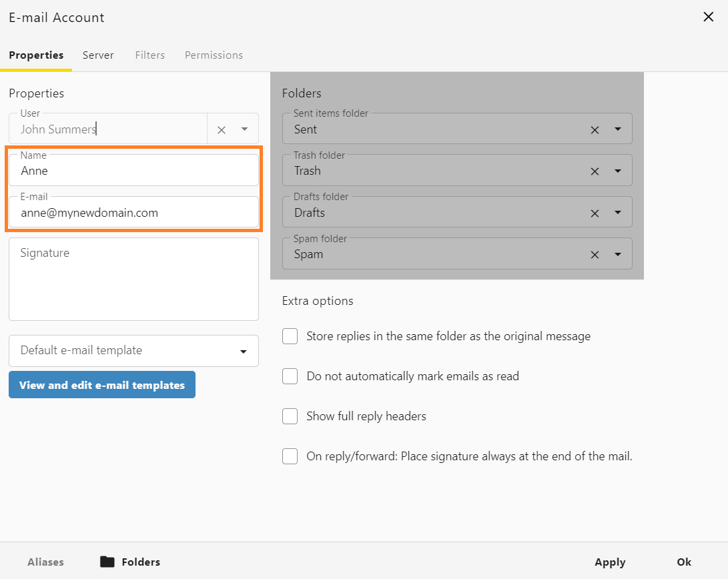
Task: Click 'View and edit e-mail templates'
Action: click(101, 385)
